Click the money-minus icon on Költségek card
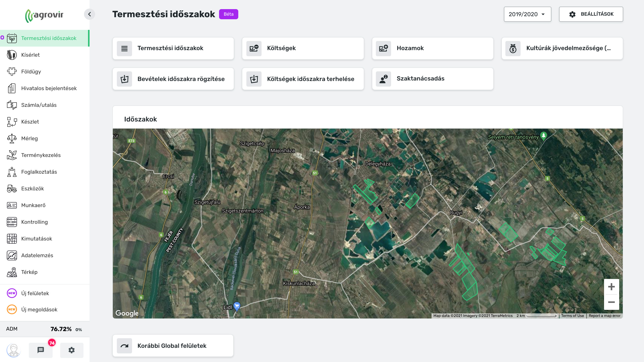Screen dimensions: 644x362 (x=254, y=48)
